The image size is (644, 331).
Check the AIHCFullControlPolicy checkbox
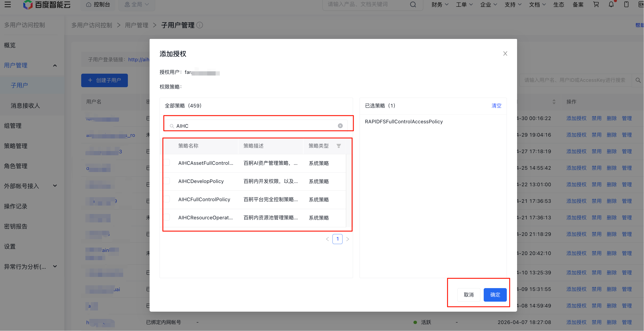tap(167, 199)
